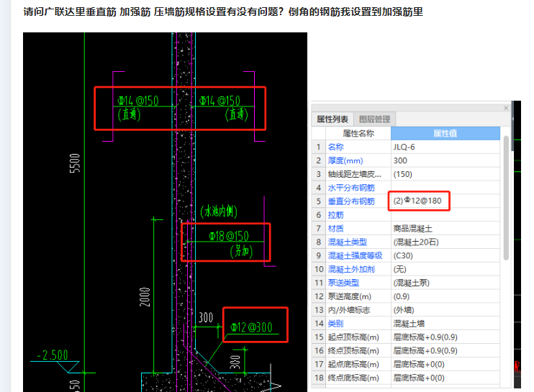Select the (0.9) pumping height value
Image resolution: width=534 pixels, height=392 pixels.
pos(445,296)
